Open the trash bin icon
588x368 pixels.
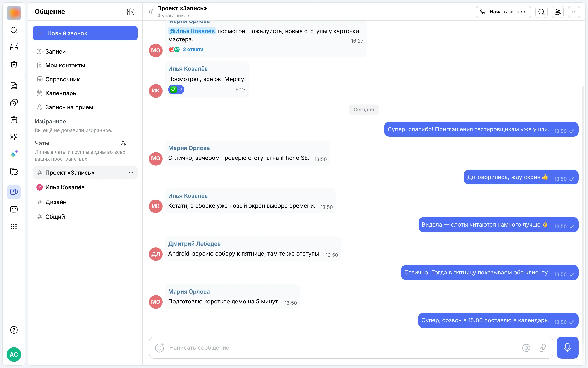(x=14, y=64)
